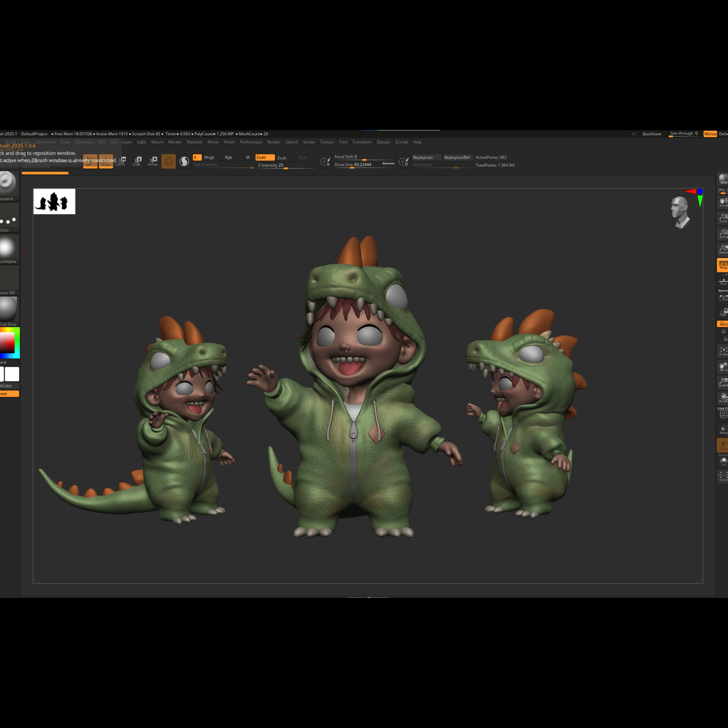Open the Macro menu

point(157,142)
